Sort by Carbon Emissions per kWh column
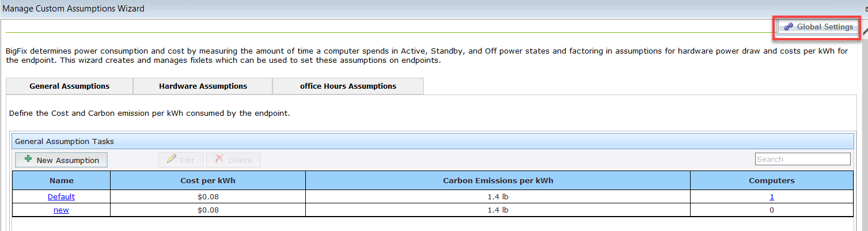Image resolution: width=868 pixels, height=231 pixels. [498, 181]
